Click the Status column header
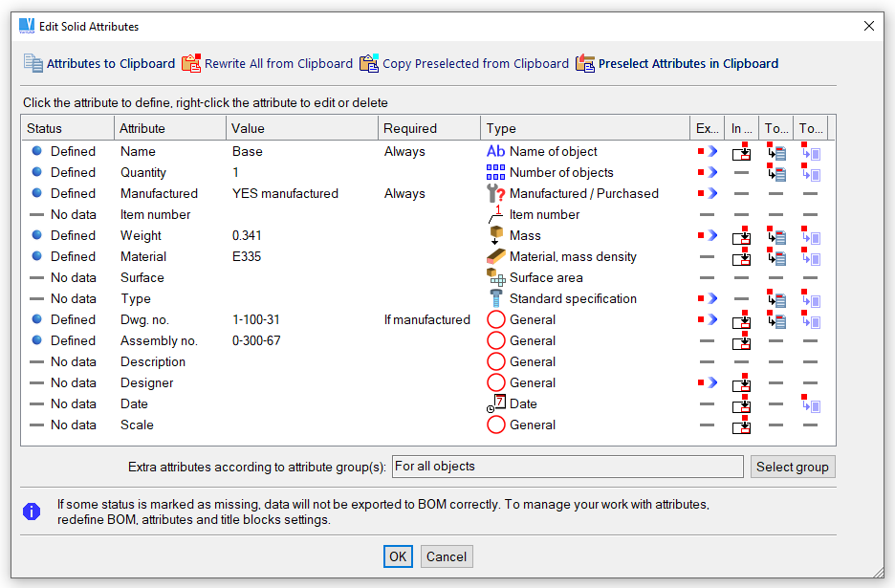This screenshot has height=588, width=895. 44,128
